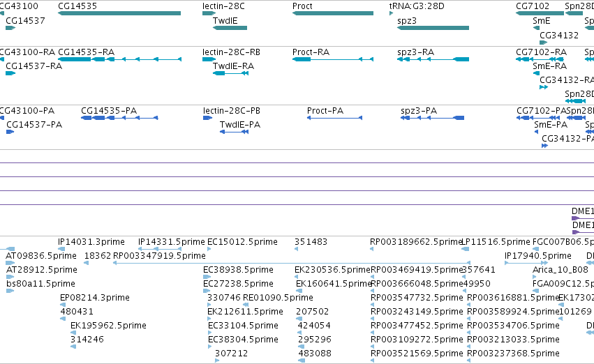
Task: Click the CG14535-RA transcript label
Action: [x=87, y=52]
